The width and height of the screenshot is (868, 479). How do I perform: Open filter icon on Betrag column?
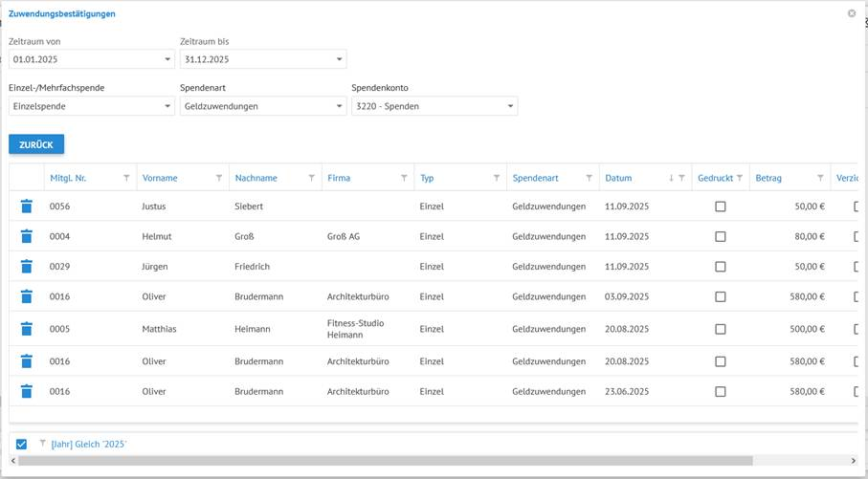point(820,178)
